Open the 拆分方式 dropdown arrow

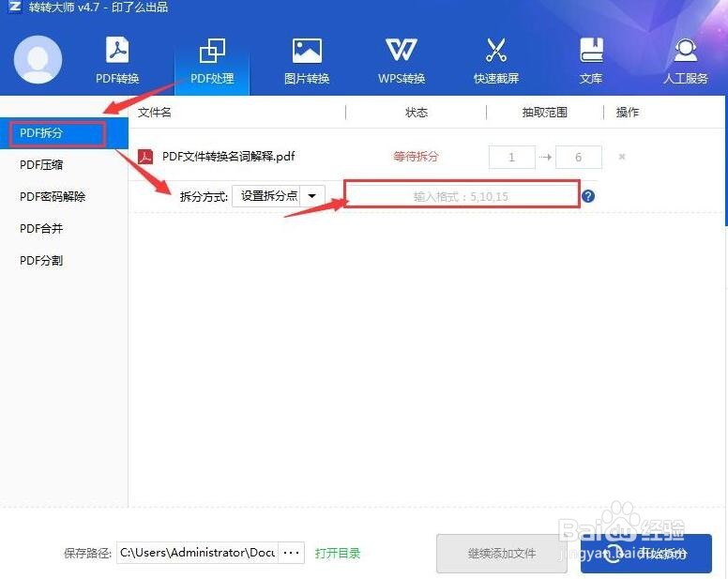(312, 196)
